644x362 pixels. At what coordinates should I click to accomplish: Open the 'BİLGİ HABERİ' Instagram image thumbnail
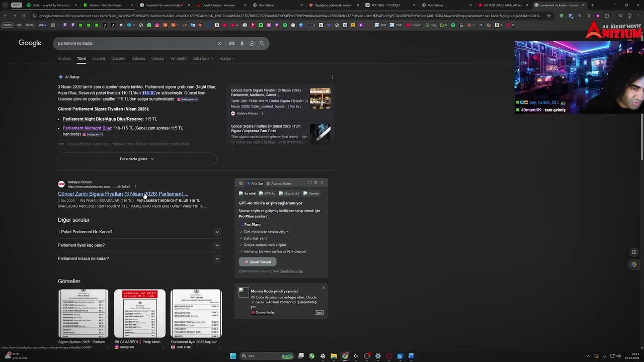[139, 314]
